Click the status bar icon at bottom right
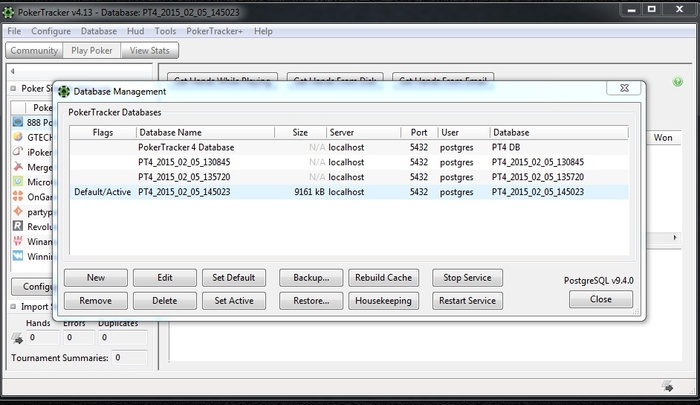 point(667,387)
